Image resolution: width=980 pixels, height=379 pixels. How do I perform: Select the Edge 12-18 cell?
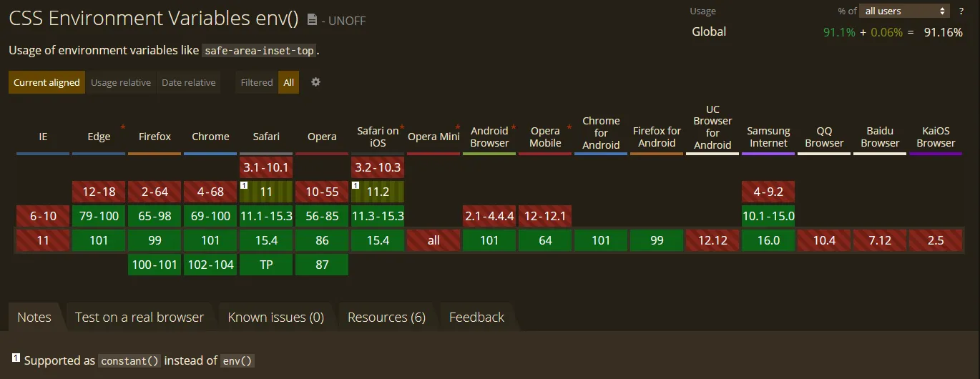tap(99, 192)
